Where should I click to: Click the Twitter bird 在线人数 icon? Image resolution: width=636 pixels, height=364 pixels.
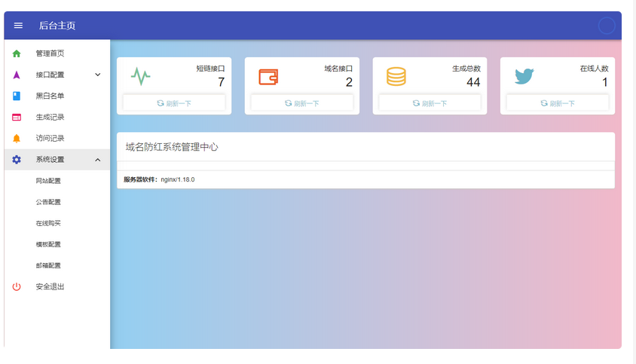(x=524, y=76)
